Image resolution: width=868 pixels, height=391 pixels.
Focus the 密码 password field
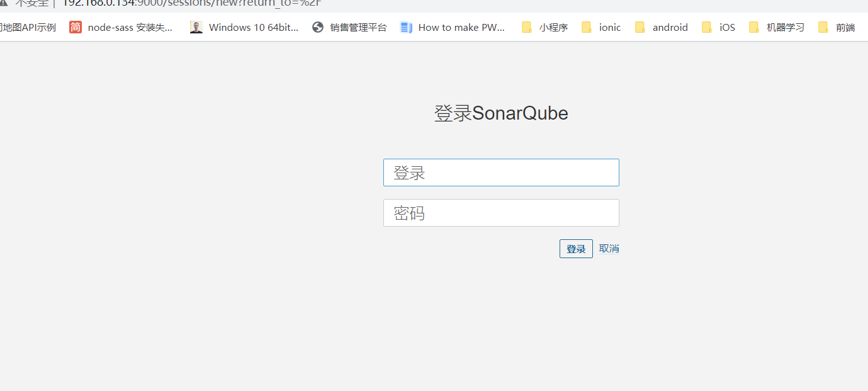tap(501, 213)
